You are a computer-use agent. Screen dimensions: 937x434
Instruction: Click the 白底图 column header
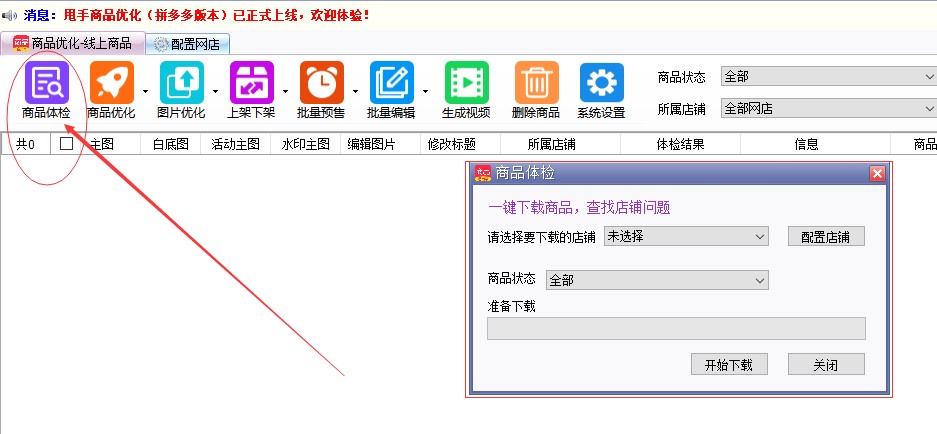click(x=170, y=144)
